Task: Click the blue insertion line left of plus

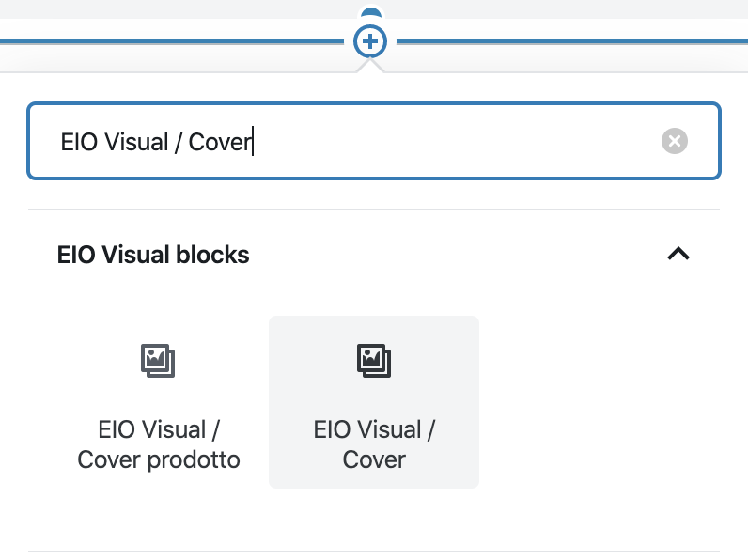Action: point(172,42)
